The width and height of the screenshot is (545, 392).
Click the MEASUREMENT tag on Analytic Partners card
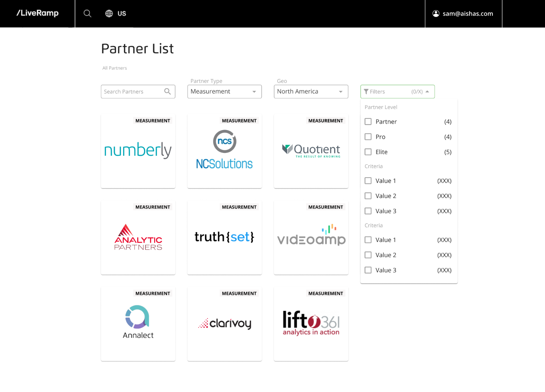pyautogui.click(x=153, y=207)
